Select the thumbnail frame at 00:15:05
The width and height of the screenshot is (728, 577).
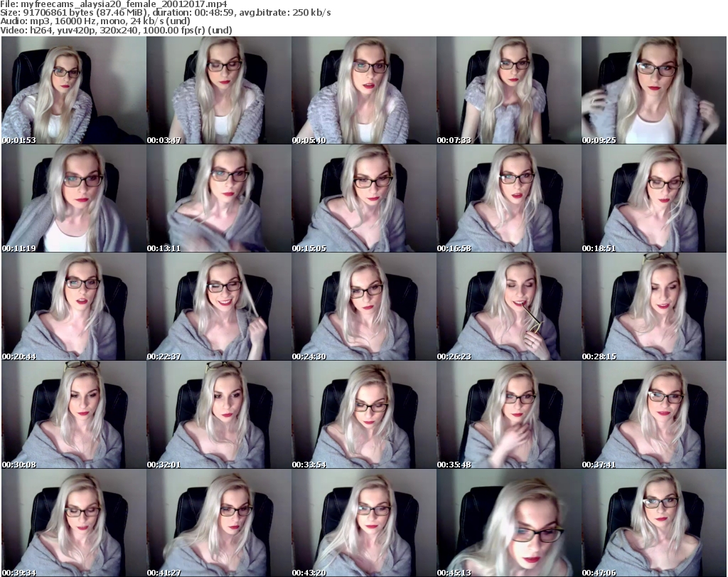point(363,198)
